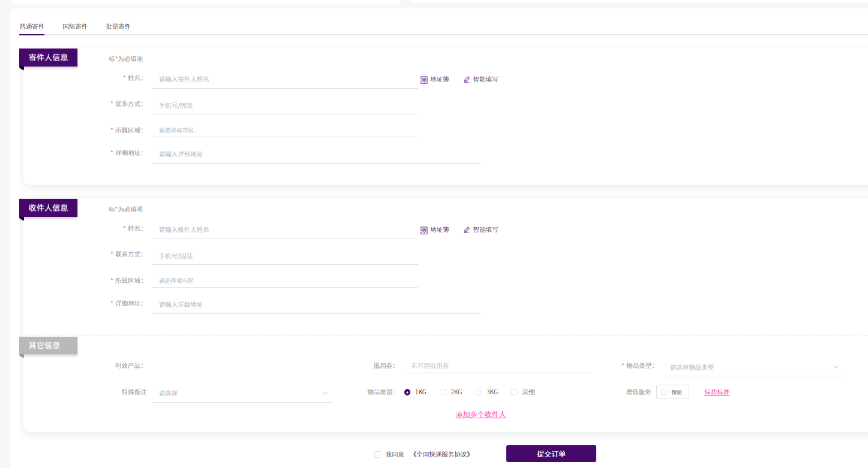
Task: Click sender's smart fill pencil icon
Action: coord(467,80)
